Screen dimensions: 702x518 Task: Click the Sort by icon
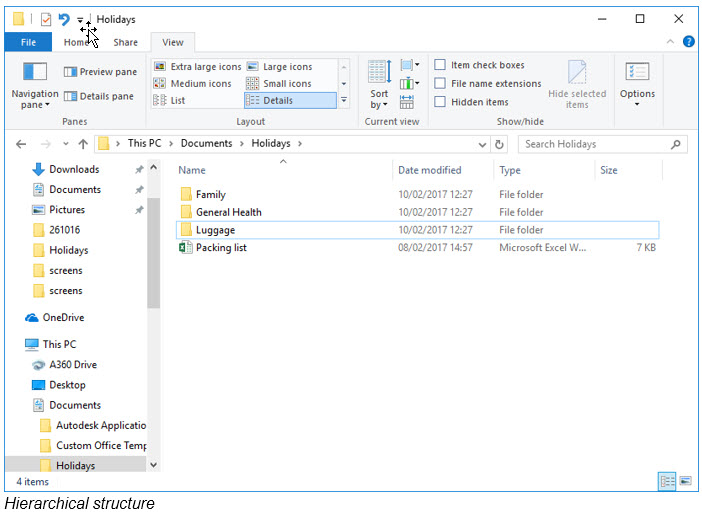tap(379, 73)
